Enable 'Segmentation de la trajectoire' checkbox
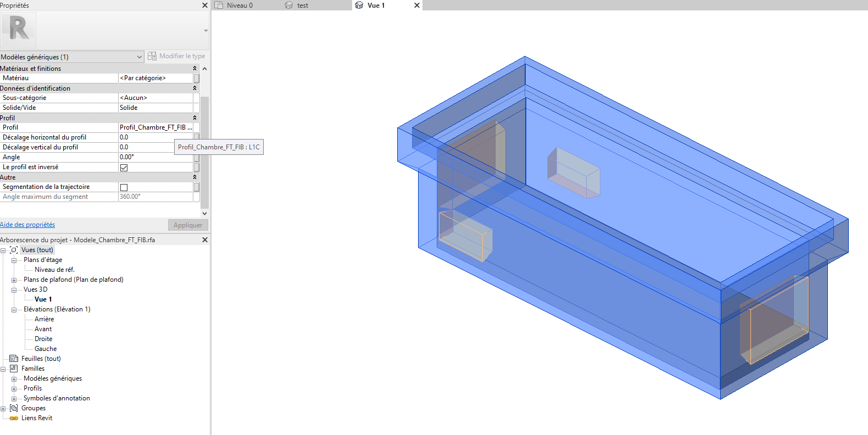This screenshot has width=868, height=435. pos(124,187)
